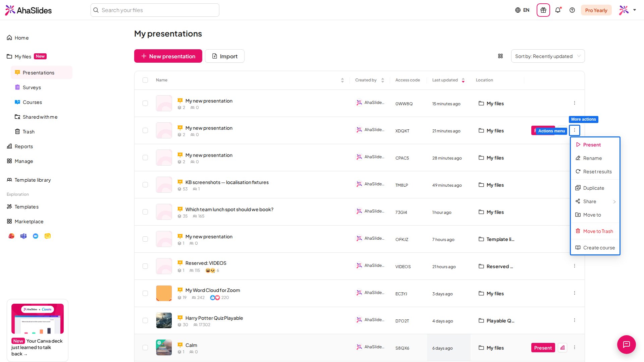Check the XDQKT presentation row checkbox
The height and width of the screenshot is (362, 644).
point(145,130)
